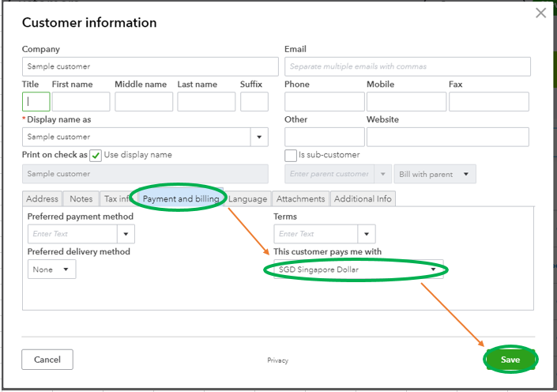Switch to the Address tab
Viewport: 557px width, 392px height.
tap(43, 199)
